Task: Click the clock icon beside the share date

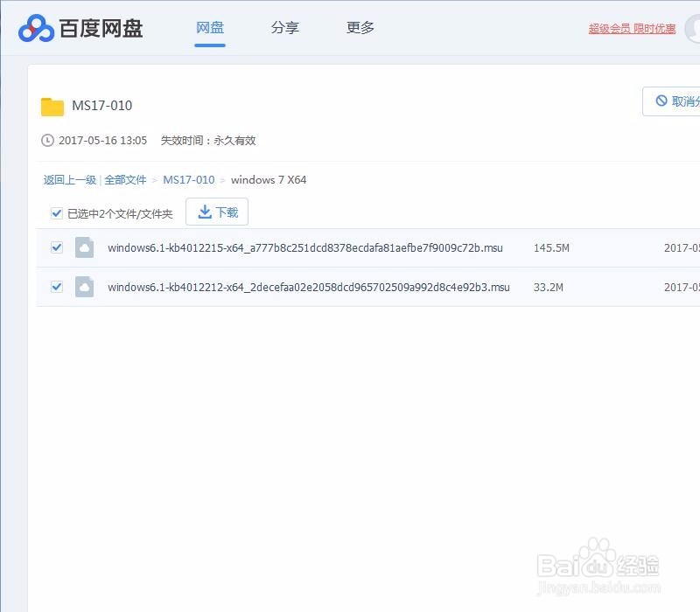Action: click(47, 140)
